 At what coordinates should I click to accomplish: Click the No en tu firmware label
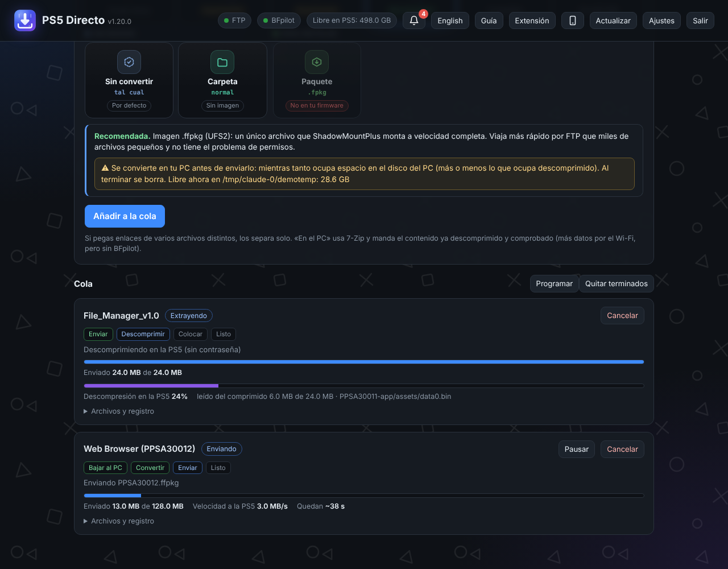click(317, 105)
